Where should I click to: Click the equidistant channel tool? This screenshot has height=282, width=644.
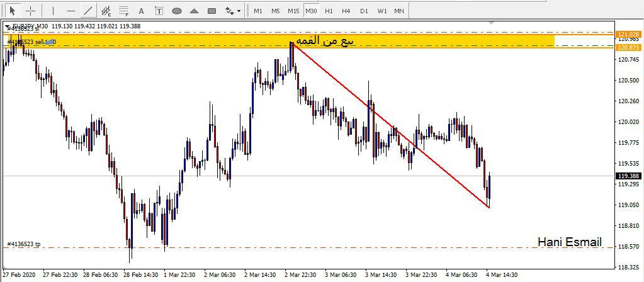click(106, 11)
